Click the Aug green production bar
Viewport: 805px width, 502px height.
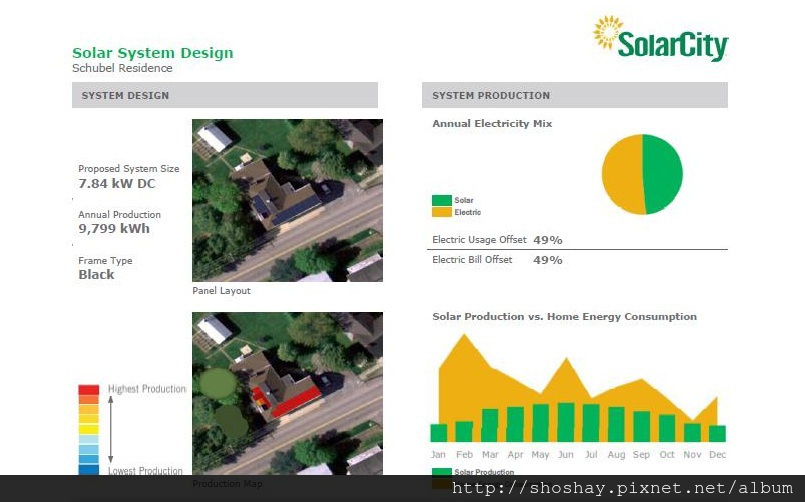(616, 424)
